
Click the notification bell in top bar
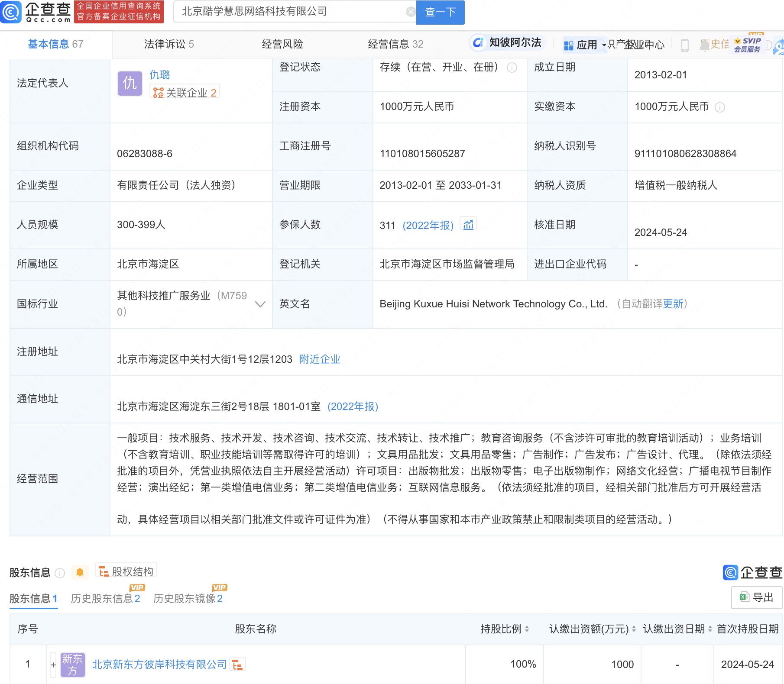point(705,45)
